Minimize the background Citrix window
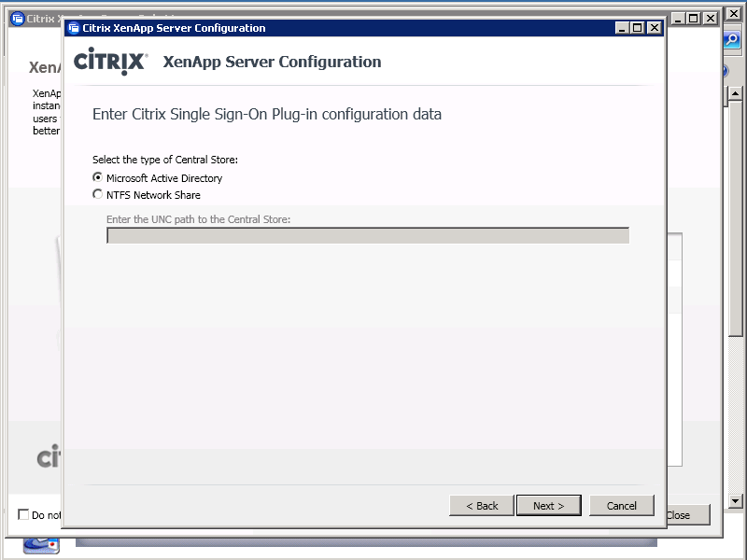The image size is (747, 560). click(677, 19)
